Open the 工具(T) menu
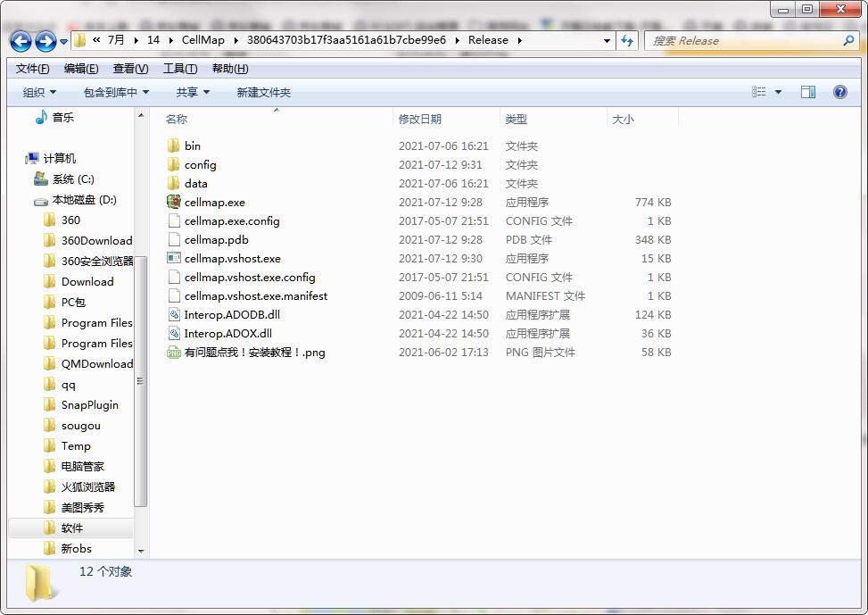Viewport: 868px width, 615px height. [x=179, y=69]
